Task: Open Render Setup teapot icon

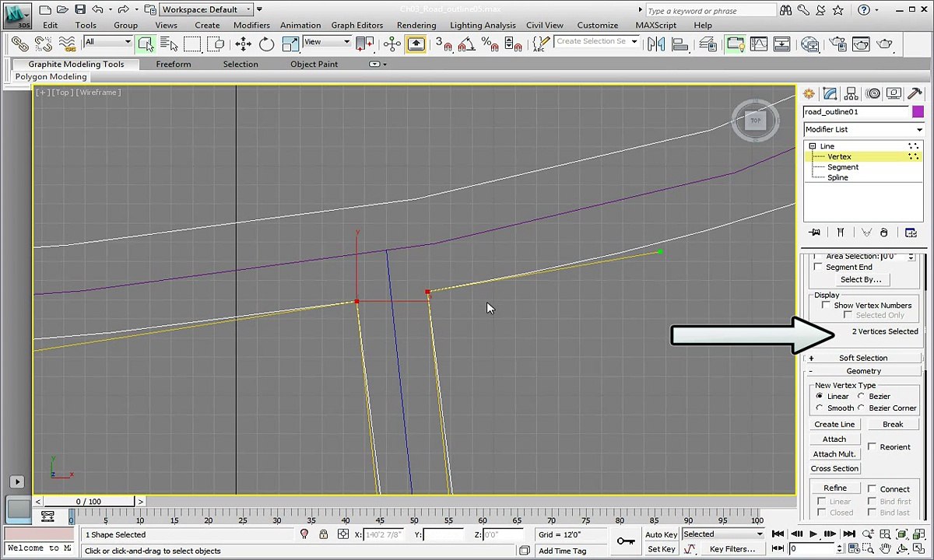Action: (x=837, y=44)
